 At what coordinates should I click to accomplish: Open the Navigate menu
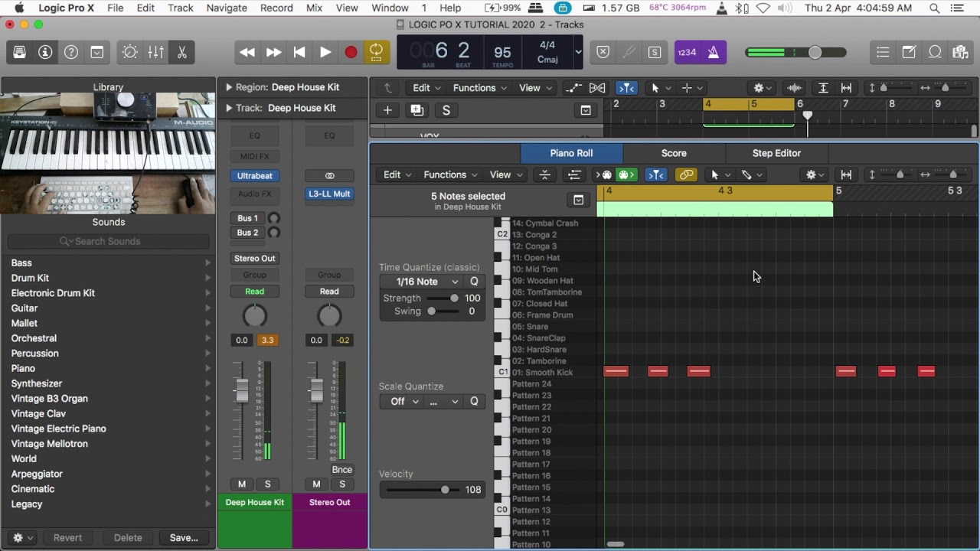(x=227, y=8)
